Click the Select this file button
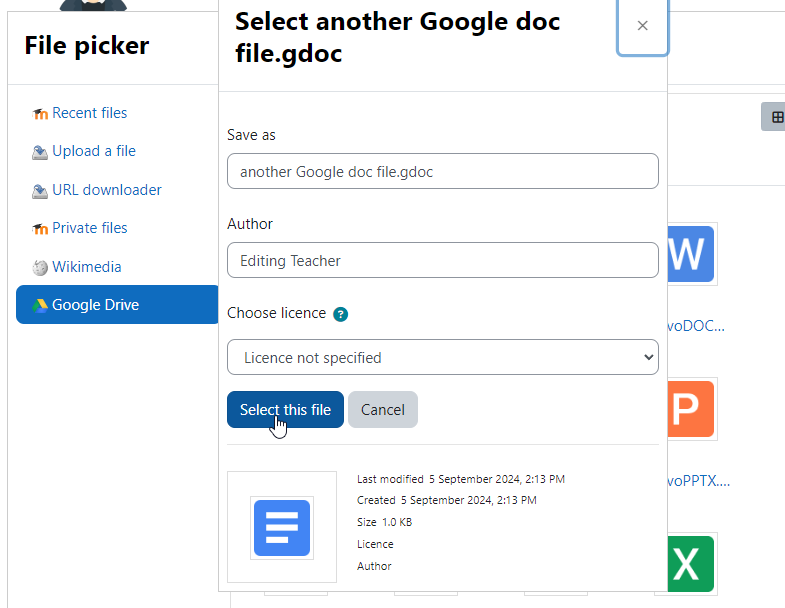 pyautogui.click(x=285, y=410)
